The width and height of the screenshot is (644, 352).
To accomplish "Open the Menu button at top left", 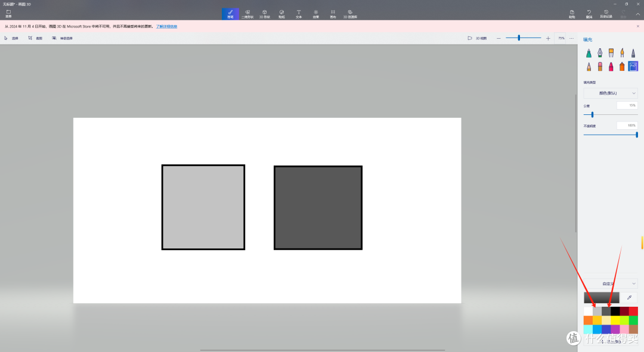I will point(8,14).
